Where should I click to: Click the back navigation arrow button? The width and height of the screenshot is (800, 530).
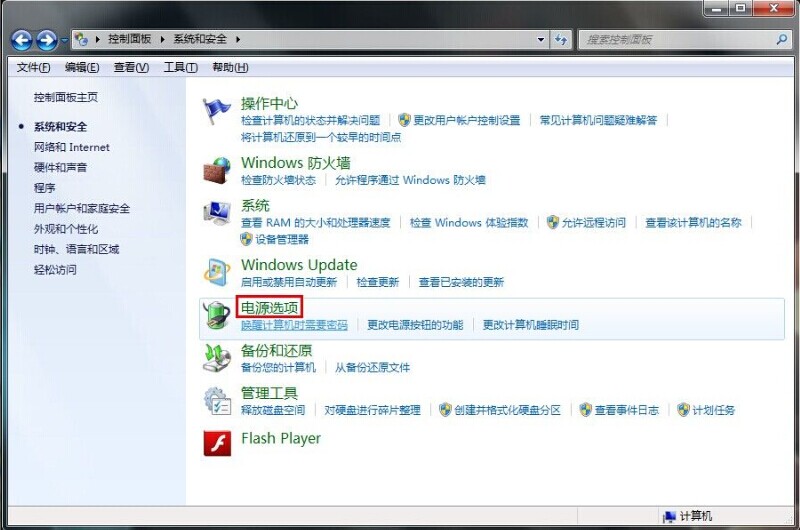[22, 40]
